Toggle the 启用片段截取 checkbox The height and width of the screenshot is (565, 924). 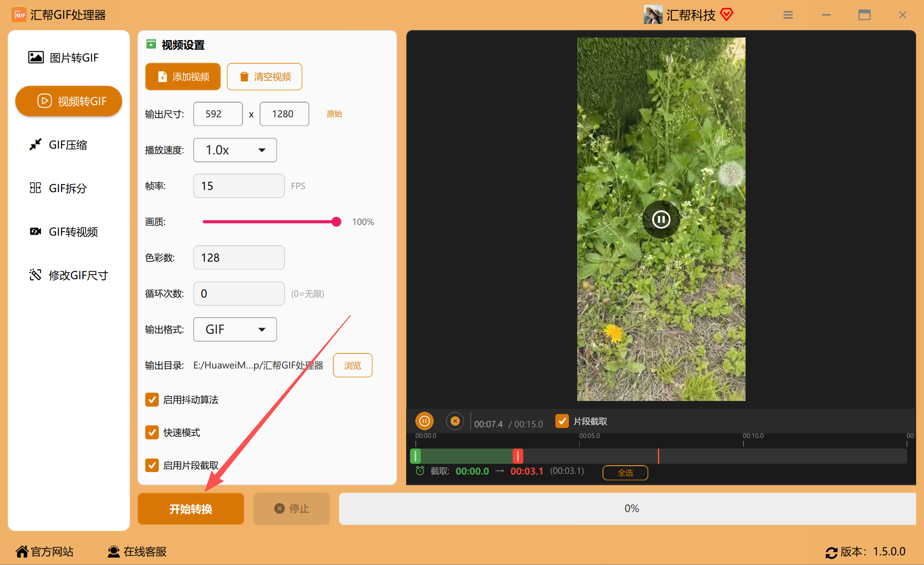pos(152,465)
